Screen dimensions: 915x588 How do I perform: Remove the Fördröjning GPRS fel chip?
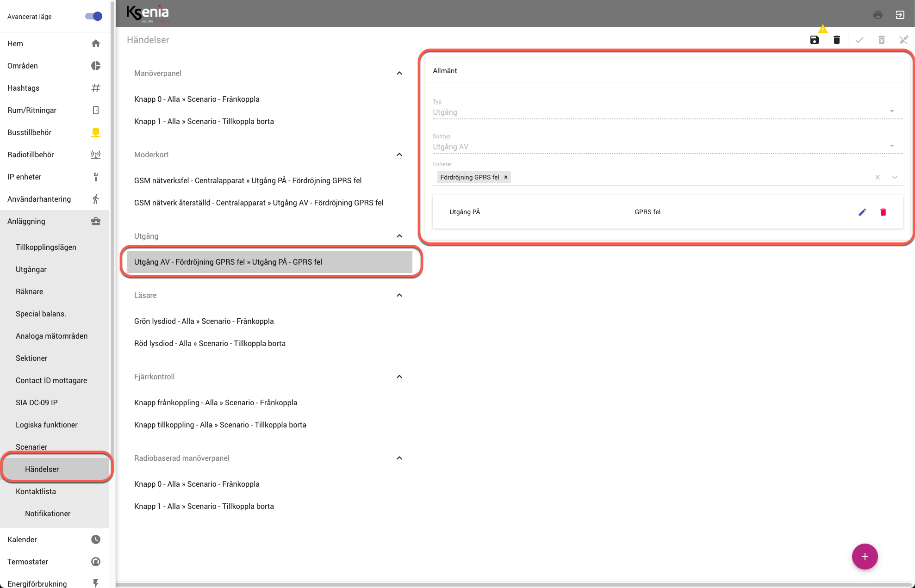click(x=506, y=177)
